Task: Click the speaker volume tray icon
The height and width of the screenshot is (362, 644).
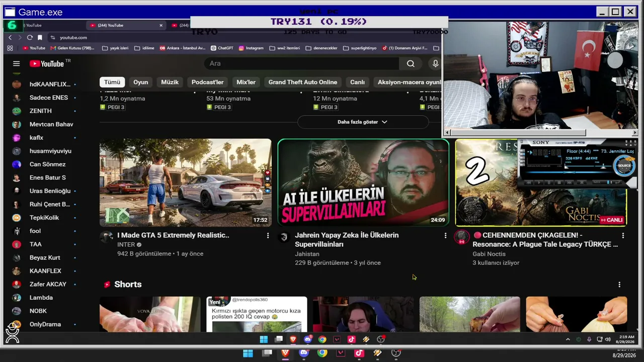Action: [x=608, y=339]
